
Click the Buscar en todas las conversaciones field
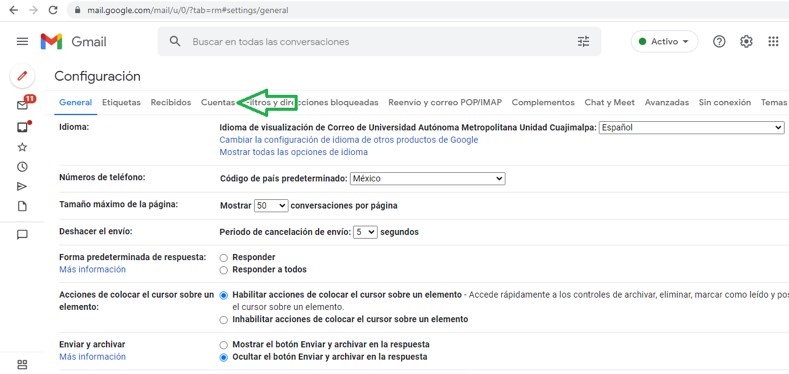click(x=380, y=41)
